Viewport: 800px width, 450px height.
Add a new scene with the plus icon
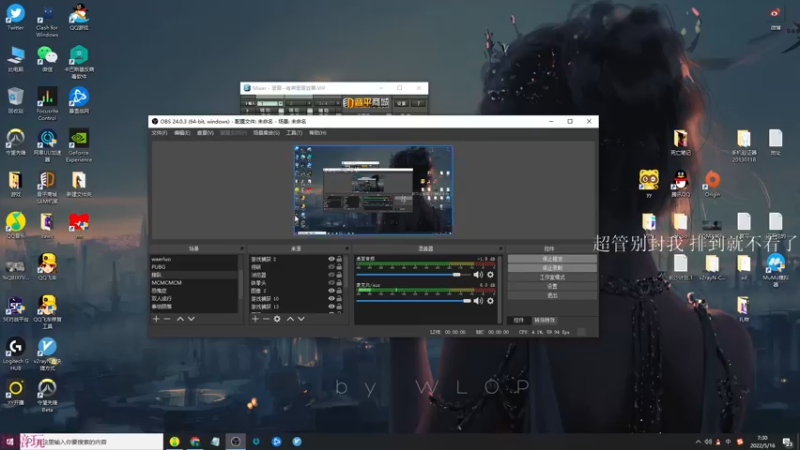point(156,319)
